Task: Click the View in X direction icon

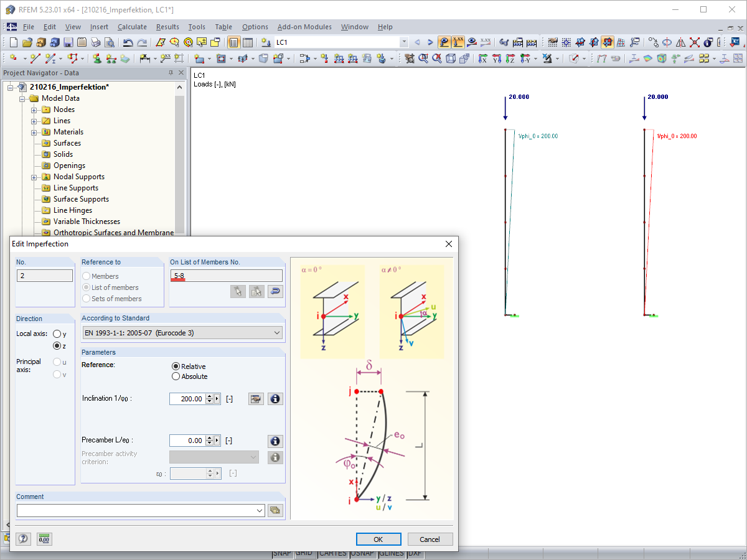Action: click(x=482, y=58)
